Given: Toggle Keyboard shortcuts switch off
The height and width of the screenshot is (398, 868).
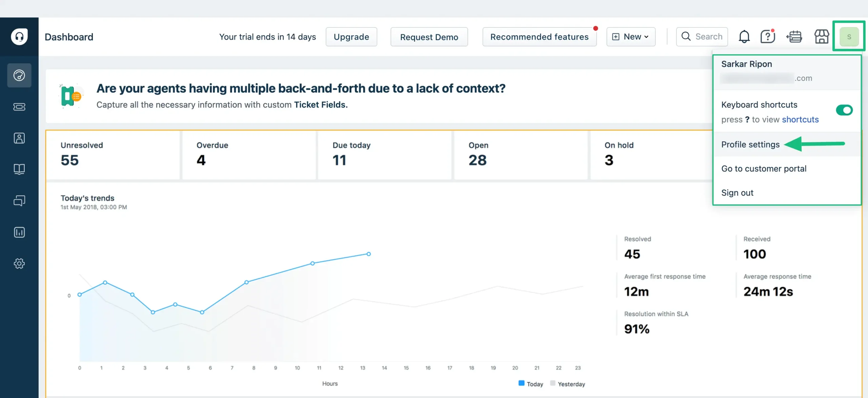Looking at the screenshot, I should click(x=844, y=110).
